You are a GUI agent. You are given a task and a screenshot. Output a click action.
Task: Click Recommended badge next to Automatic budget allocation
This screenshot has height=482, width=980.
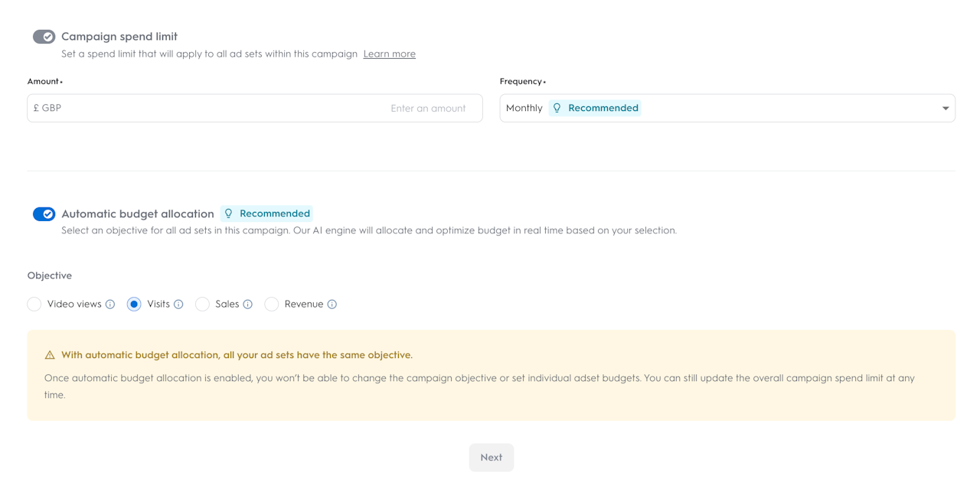click(266, 213)
